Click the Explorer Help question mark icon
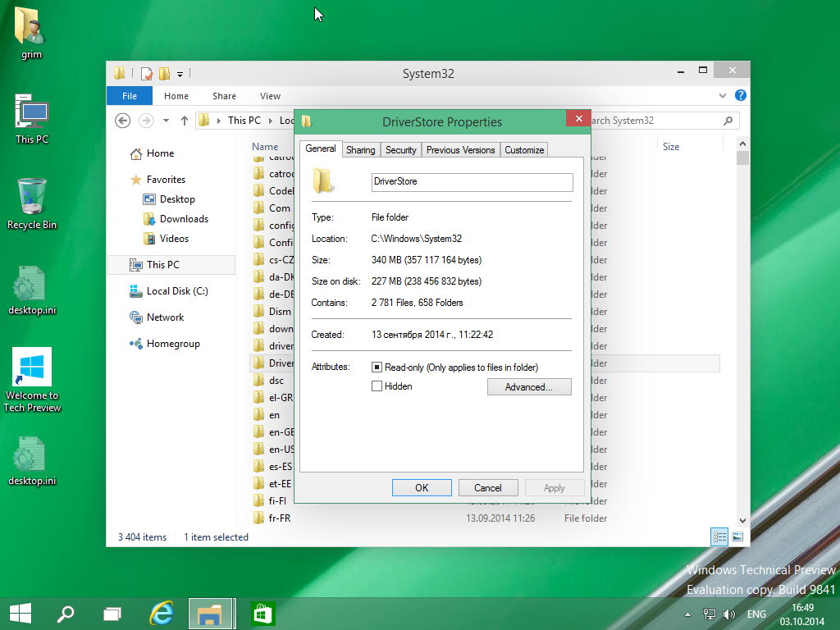840x630 pixels. pos(740,95)
